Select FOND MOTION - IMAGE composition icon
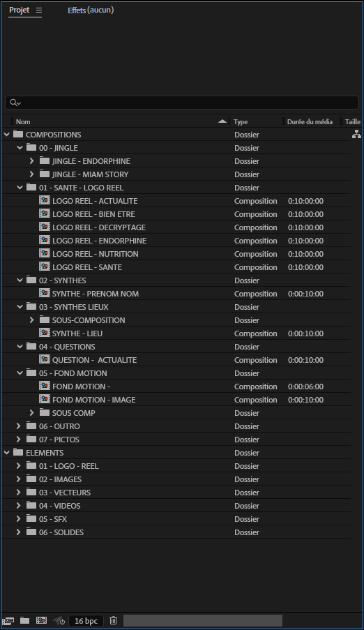The height and width of the screenshot is (630, 364). tap(45, 399)
